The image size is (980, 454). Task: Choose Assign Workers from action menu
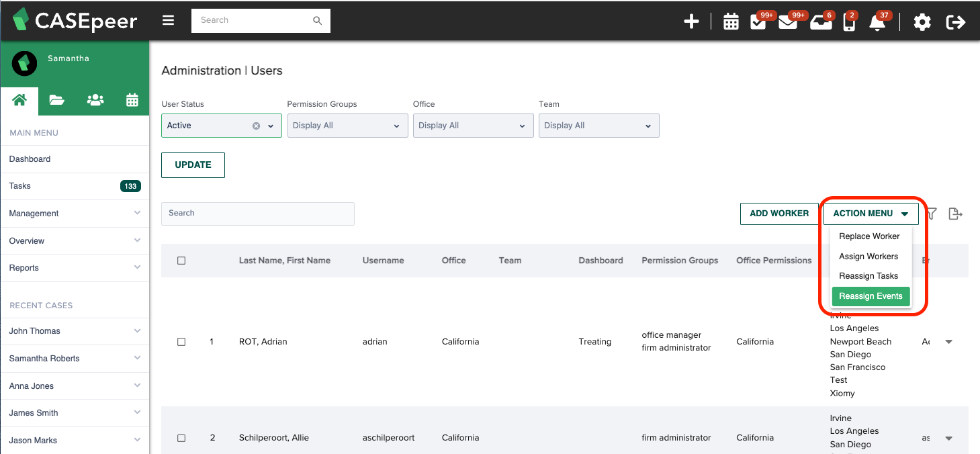click(868, 257)
